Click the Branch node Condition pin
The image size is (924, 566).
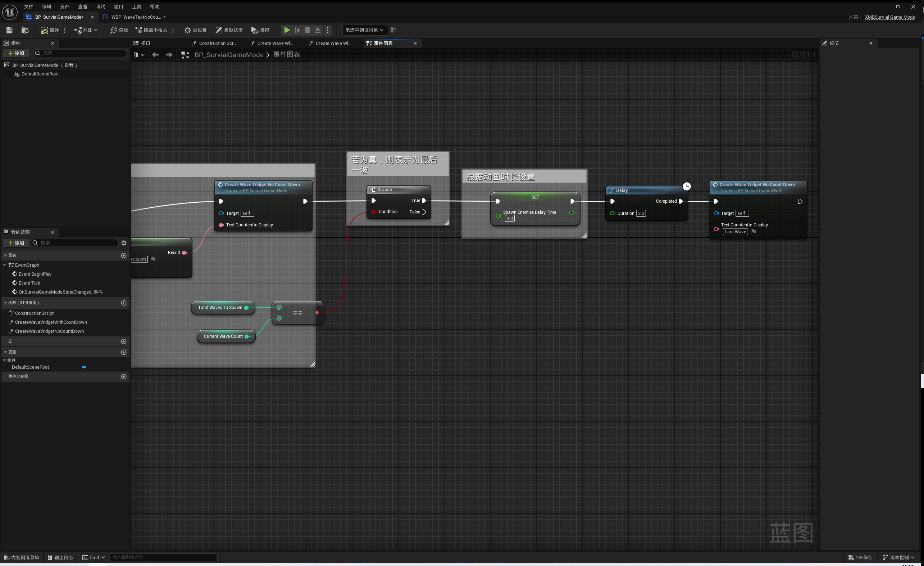[374, 212]
